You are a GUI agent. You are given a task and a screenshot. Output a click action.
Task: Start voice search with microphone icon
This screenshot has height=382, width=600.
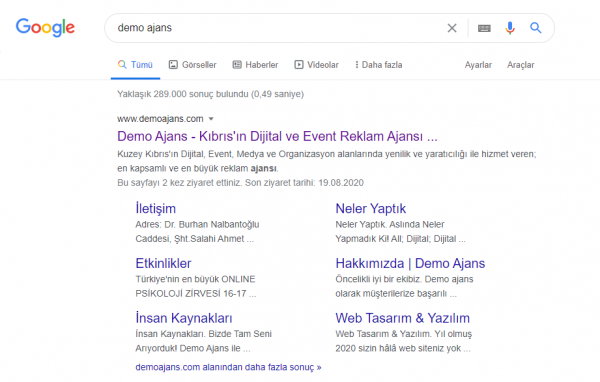click(510, 28)
